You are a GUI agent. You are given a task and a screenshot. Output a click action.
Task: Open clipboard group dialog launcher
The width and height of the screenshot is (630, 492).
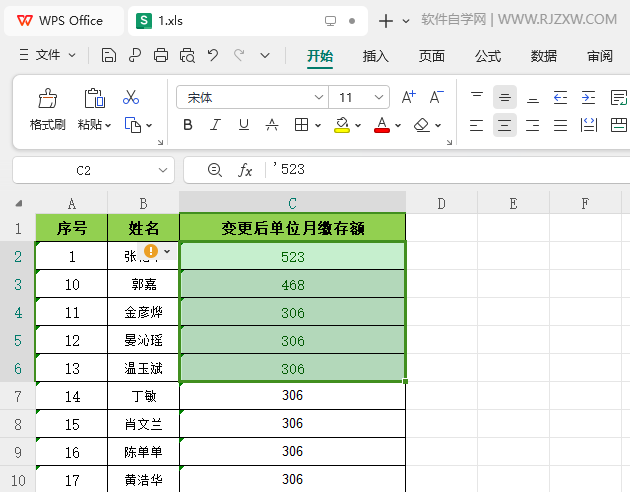[160, 142]
